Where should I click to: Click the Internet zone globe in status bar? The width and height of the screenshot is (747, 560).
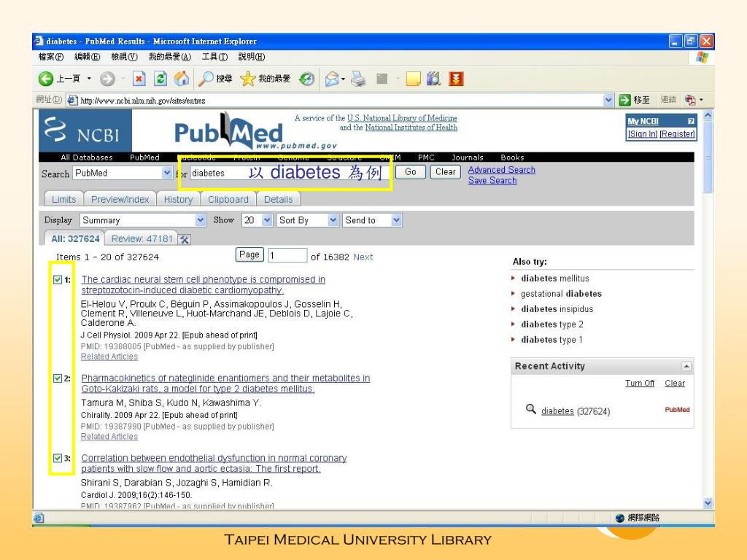click(620, 518)
